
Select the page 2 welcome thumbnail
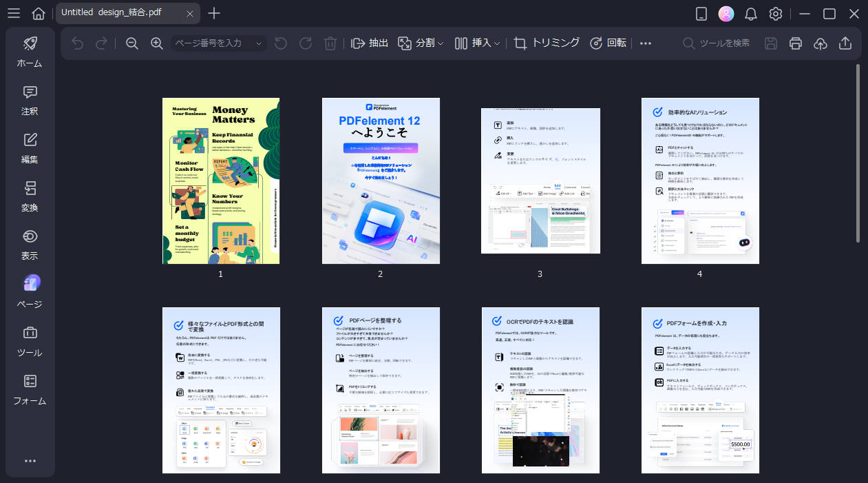381,181
